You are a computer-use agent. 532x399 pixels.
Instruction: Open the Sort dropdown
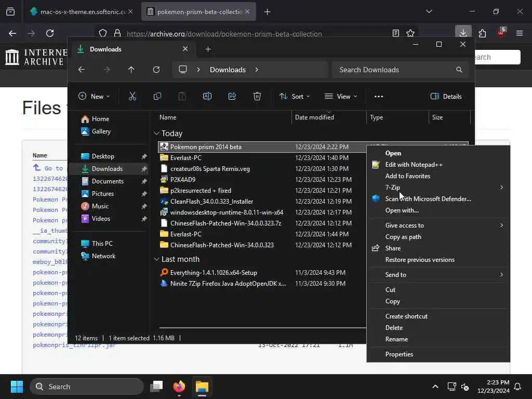click(x=295, y=96)
